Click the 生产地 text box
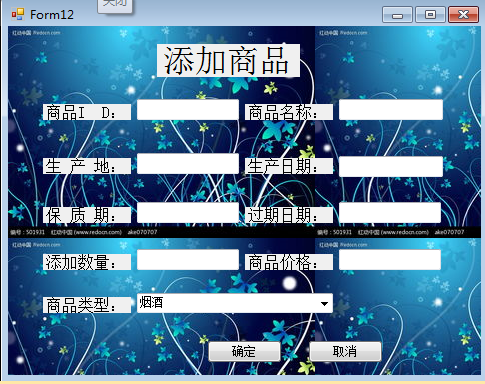The height and width of the screenshot is (384, 485). [188, 164]
